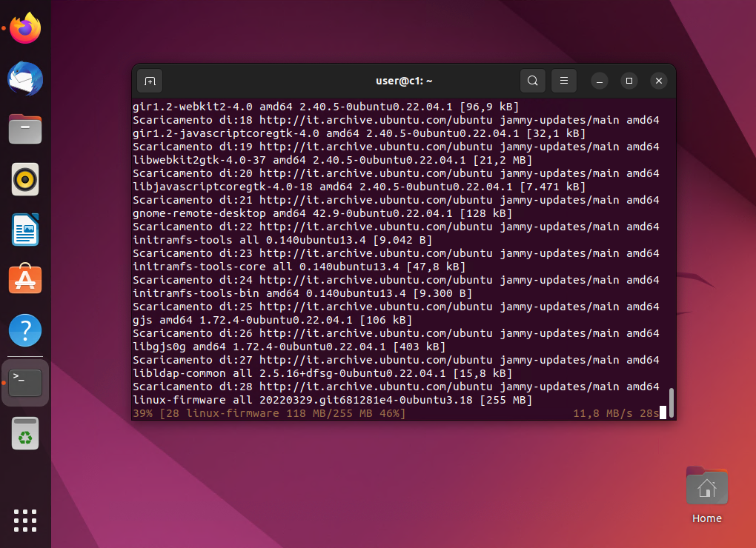The image size is (756, 548).
Task: Open Thunderbird mail from the dock
Action: (25, 79)
